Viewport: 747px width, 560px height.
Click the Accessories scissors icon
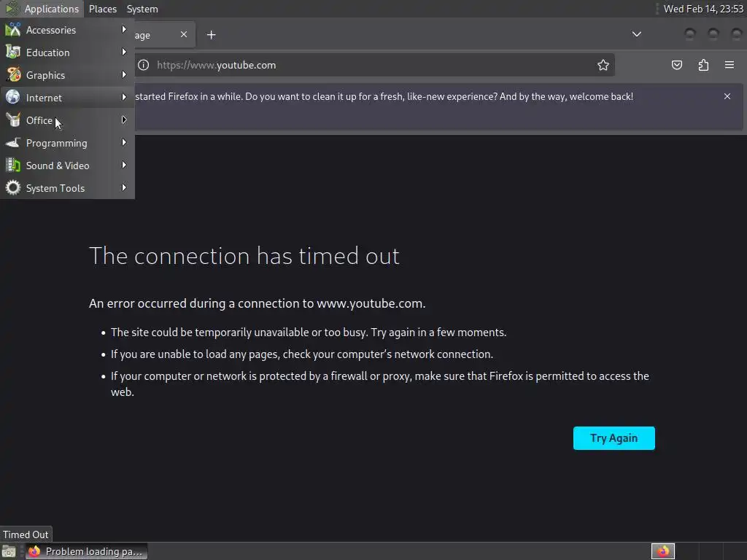point(13,29)
